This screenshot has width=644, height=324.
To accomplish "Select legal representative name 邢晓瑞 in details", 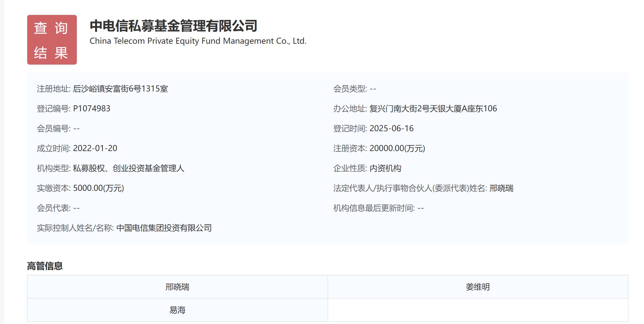I will pos(502,188).
